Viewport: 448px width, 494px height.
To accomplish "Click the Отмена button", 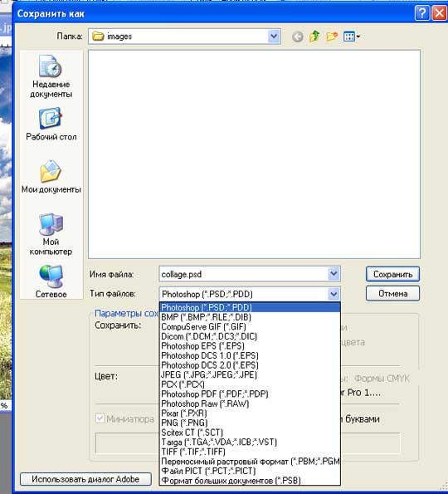I will pyautogui.click(x=392, y=294).
